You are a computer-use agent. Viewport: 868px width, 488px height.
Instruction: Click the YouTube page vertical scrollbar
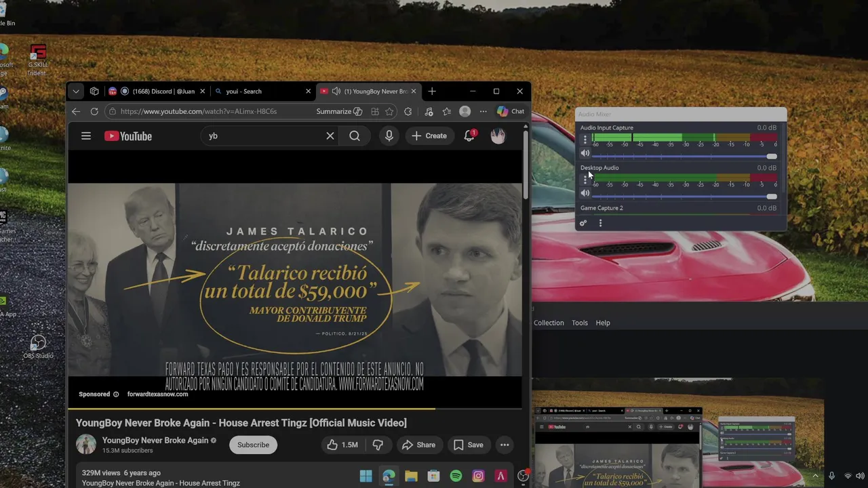(526, 166)
